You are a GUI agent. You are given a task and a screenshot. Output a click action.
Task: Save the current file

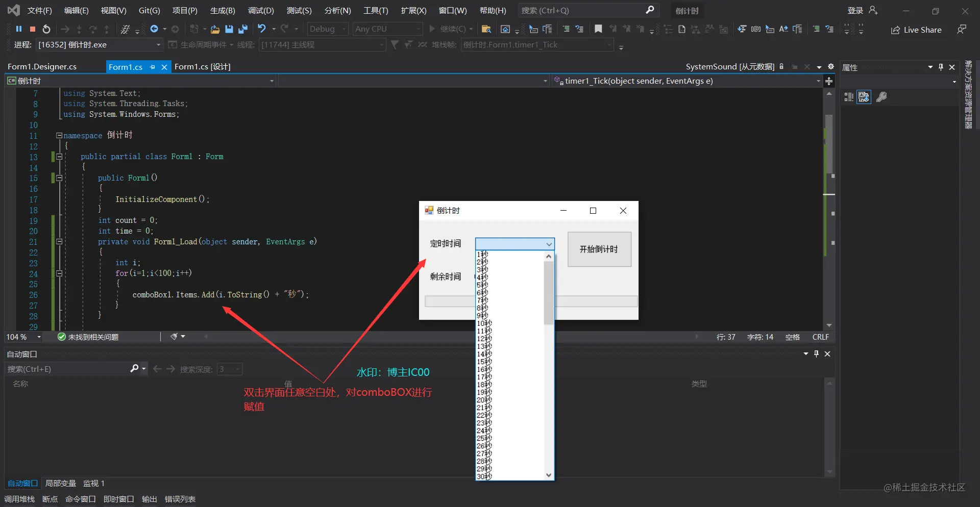click(x=229, y=29)
